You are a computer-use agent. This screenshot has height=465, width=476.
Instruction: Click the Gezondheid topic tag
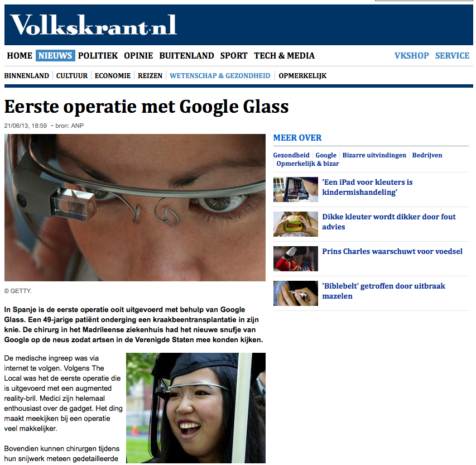point(291,155)
